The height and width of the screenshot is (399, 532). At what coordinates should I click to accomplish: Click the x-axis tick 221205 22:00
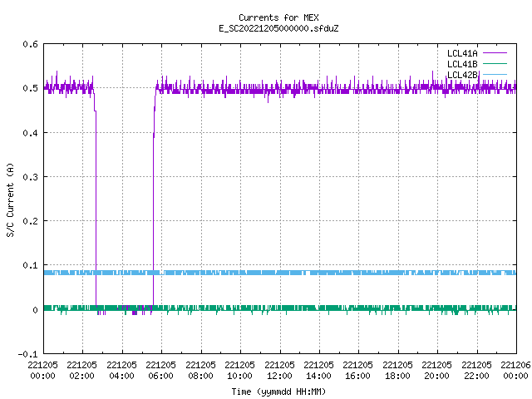[476, 371]
